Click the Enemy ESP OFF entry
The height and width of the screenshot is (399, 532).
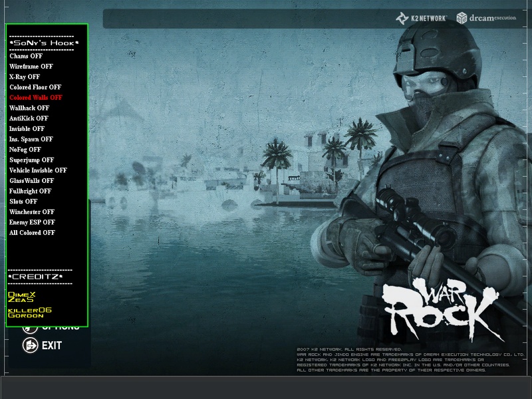32,223
